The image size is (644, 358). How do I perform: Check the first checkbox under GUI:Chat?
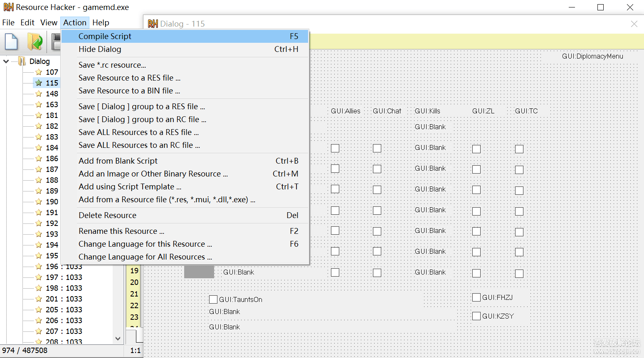(377, 148)
